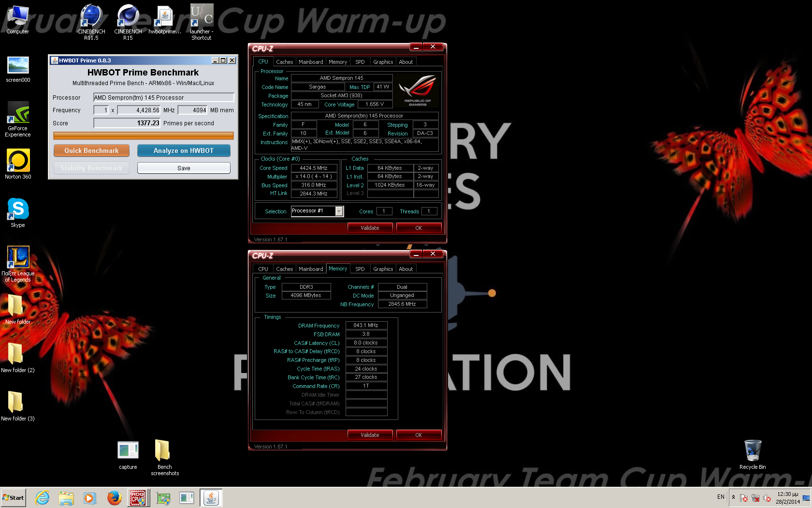The width and height of the screenshot is (812, 508).
Task: Click Quick Benchmark in HWBOT Prime
Action: [x=91, y=150]
